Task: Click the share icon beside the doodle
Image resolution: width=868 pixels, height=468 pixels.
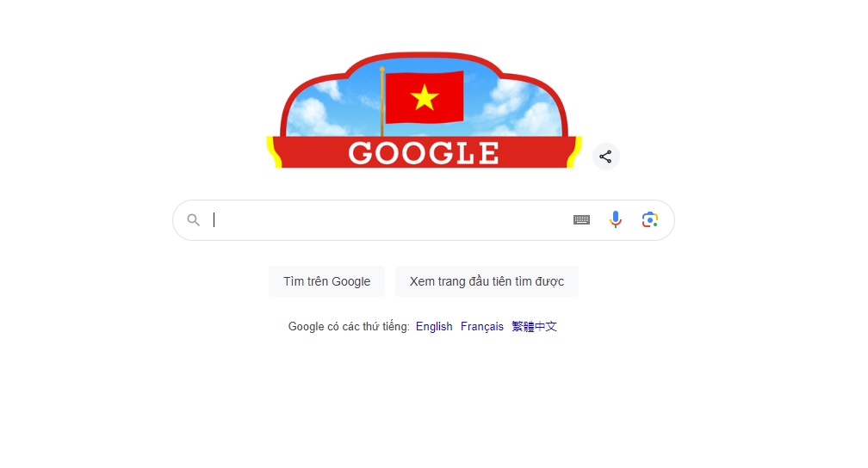Action: (x=605, y=157)
